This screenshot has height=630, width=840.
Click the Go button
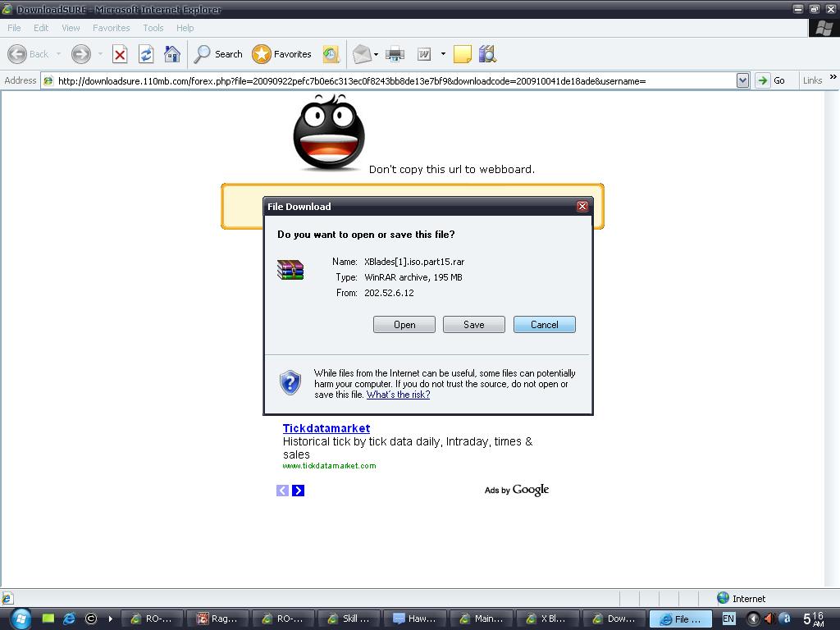(771, 81)
